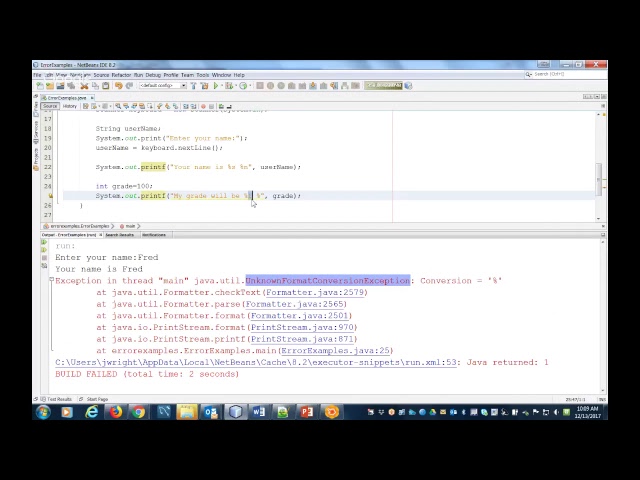The height and width of the screenshot is (480, 640).
Task: Switch to the Search Results tab
Action: pyautogui.click(x=120, y=235)
